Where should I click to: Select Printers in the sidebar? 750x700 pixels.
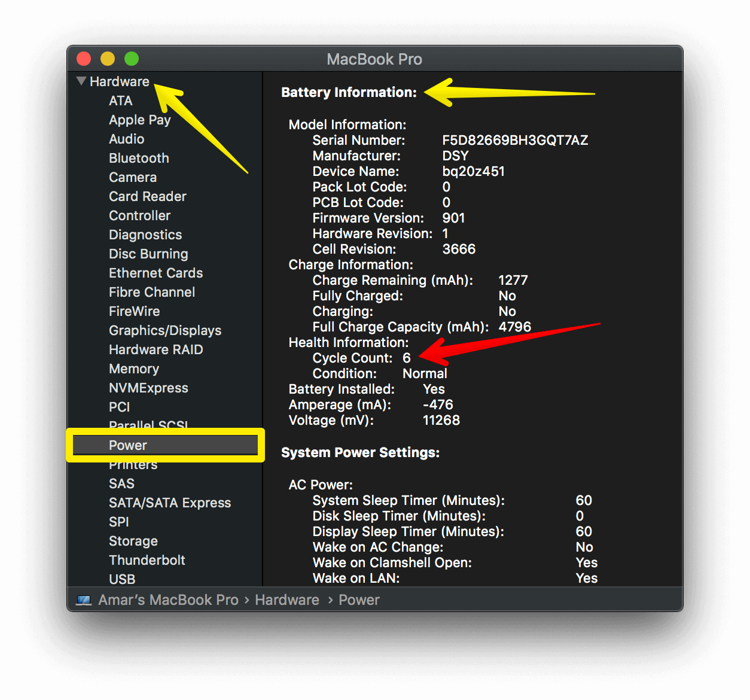(x=133, y=464)
